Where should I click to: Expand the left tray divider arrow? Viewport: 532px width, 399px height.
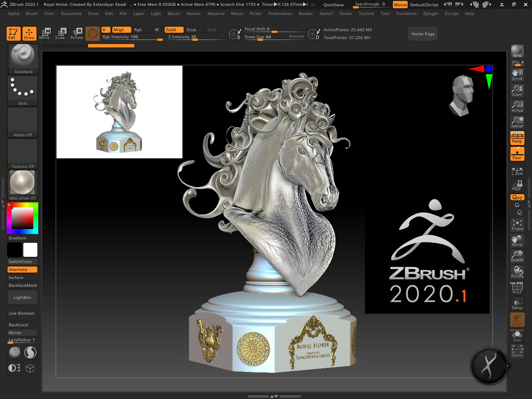click(x=2, y=204)
